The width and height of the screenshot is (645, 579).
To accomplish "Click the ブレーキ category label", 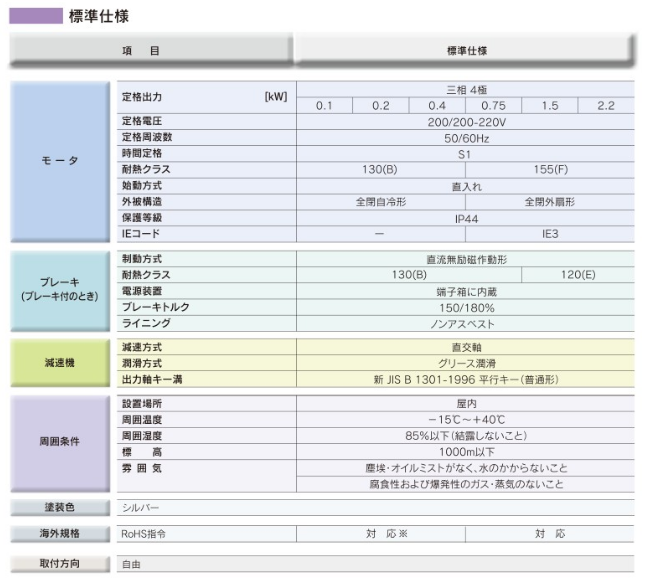I will (x=59, y=290).
